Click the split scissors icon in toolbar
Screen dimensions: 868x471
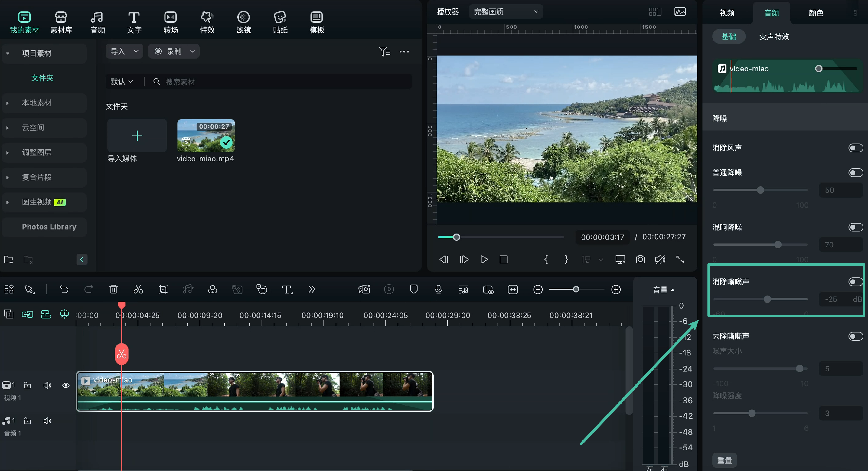click(138, 289)
